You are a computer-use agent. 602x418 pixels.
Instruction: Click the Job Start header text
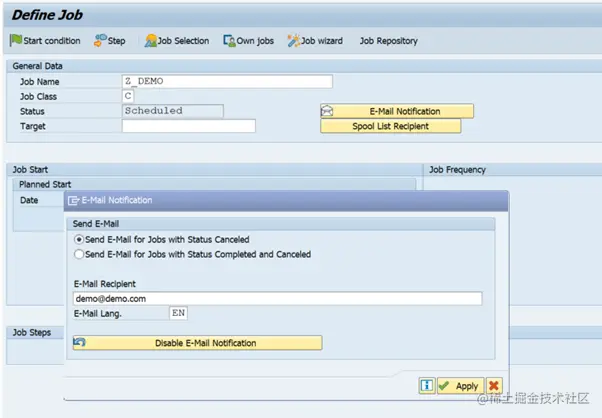click(x=30, y=170)
